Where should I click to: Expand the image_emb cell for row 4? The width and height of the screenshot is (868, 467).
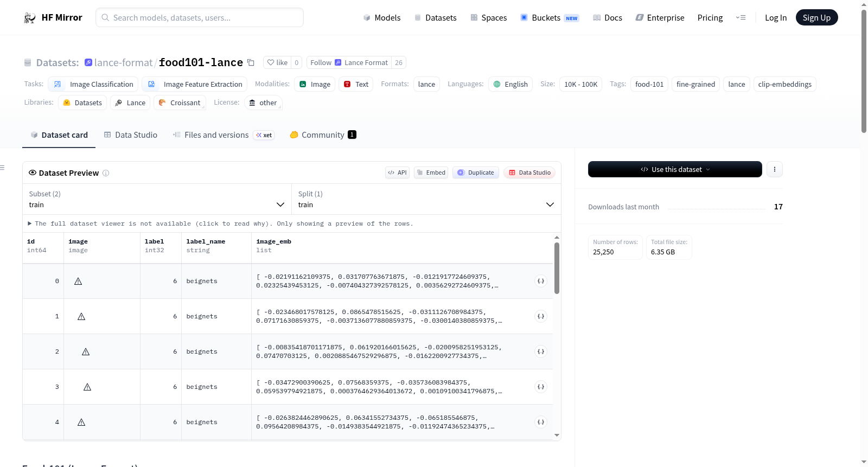(540, 422)
